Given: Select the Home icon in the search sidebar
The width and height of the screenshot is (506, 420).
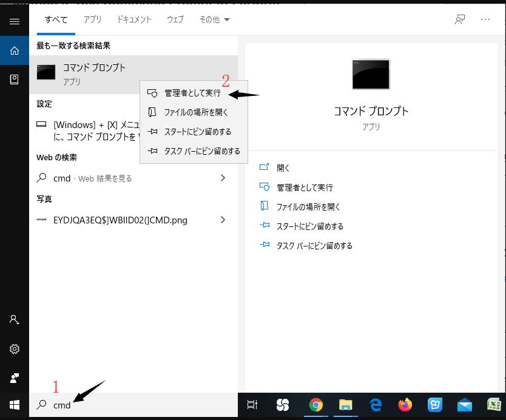Looking at the screenshot, I should coord(14,50).
